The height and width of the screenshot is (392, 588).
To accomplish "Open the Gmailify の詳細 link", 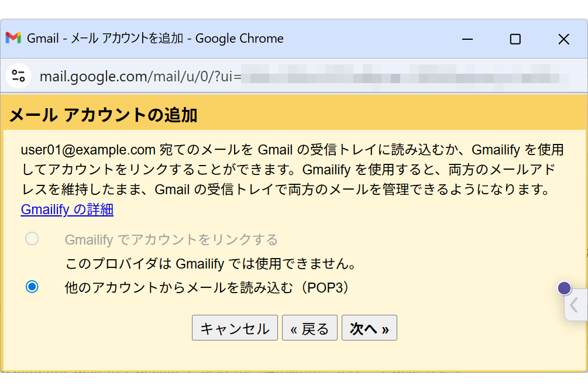I will [67, 209].
